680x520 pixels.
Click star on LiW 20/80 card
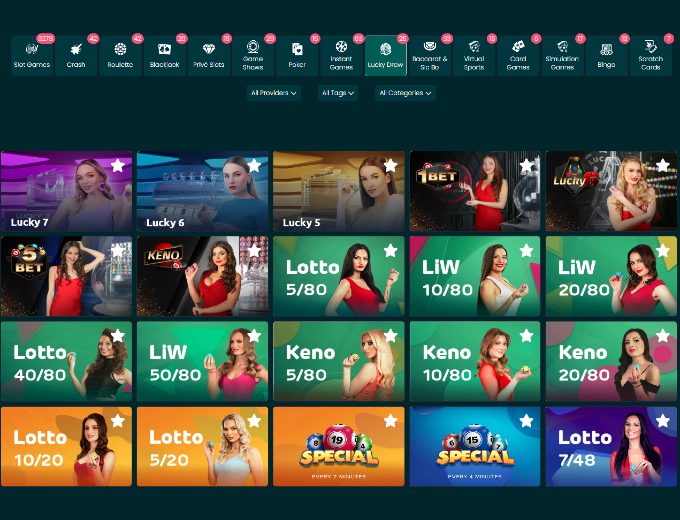pyautogui.click(x=663, y=250)
